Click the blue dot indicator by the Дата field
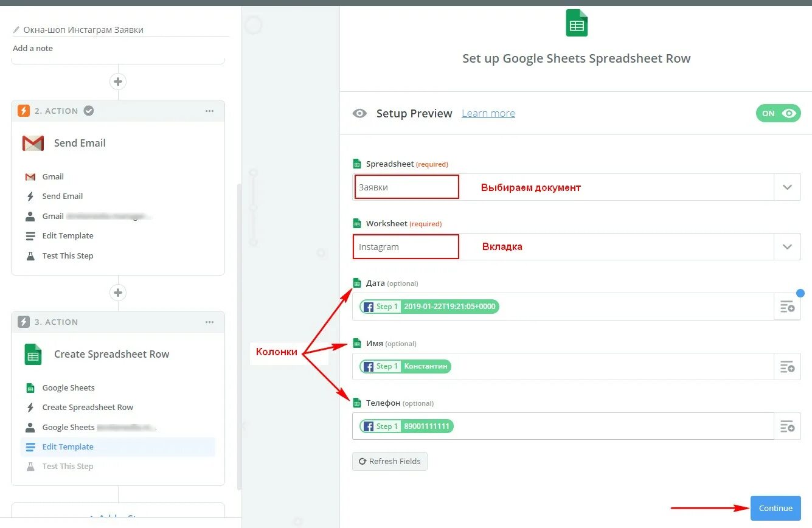The image size is (812, 528). click(x=800, y=293)
